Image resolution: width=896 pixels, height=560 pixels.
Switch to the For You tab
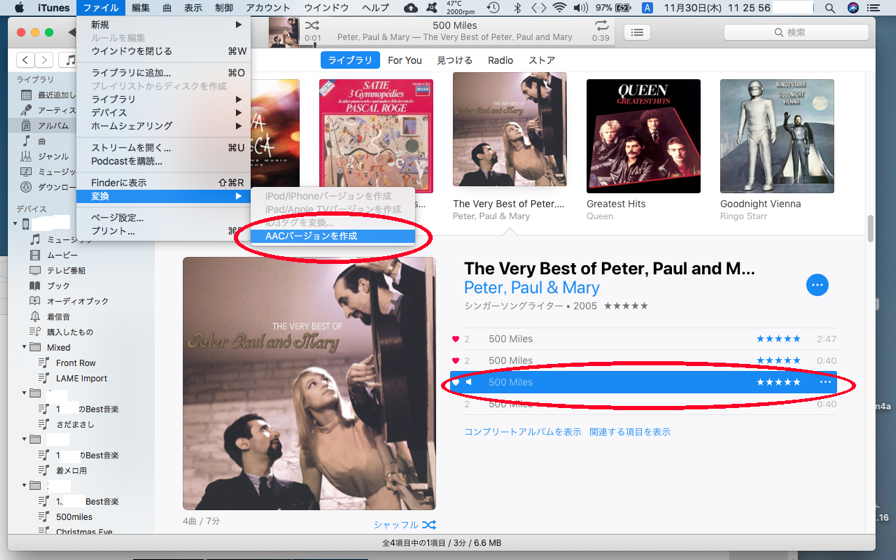pyautogui.click(x=405, y=60)
